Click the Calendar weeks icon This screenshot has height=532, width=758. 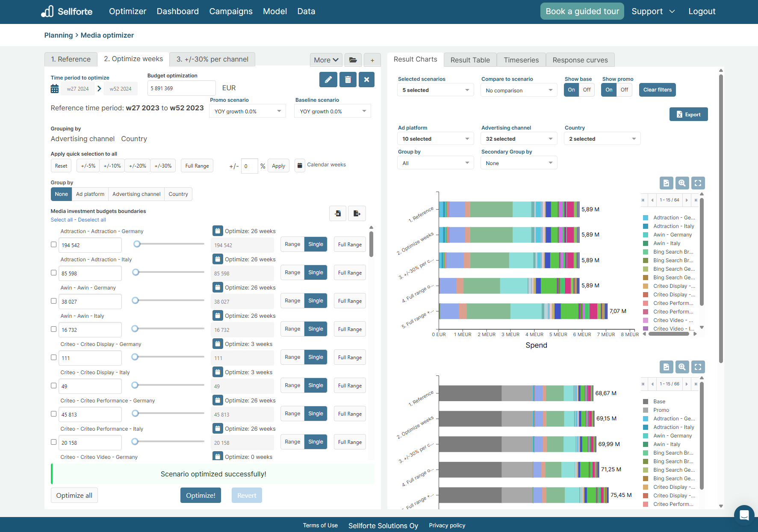[300, 165]
